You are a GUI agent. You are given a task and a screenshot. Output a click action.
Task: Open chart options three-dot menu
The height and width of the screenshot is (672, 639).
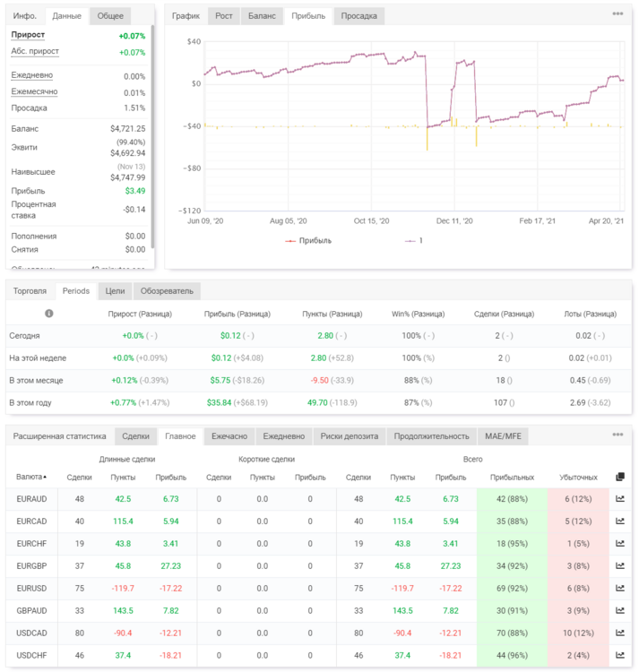pyautogui.click(x=617, y=13)
